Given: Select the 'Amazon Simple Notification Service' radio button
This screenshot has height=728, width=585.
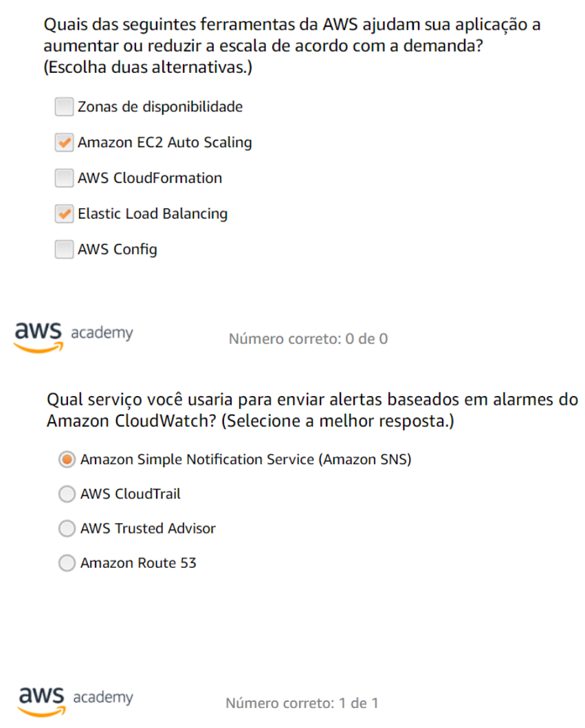Looking at the screenshot, I should [67, 460].
